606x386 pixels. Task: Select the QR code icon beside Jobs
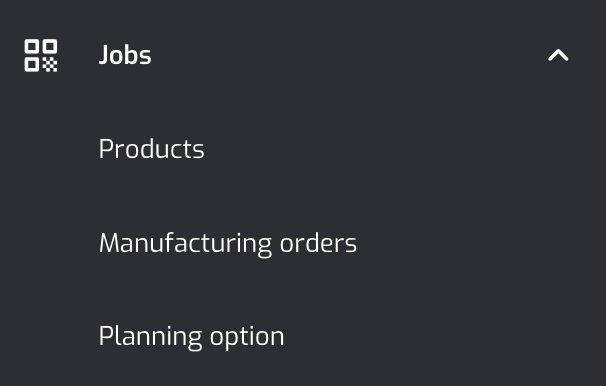tap(41, 55)
